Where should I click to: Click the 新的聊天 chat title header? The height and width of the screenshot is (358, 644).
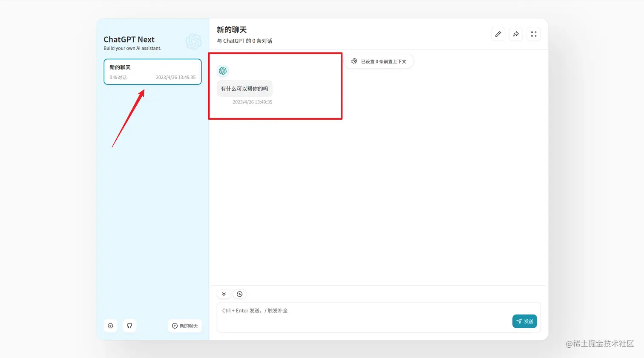click(232, 30)
